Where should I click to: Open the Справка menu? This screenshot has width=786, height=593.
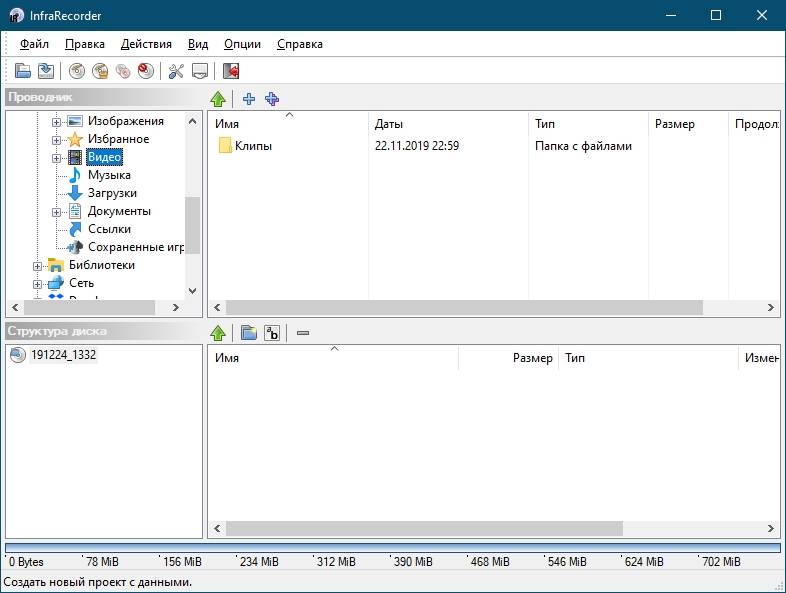(300, 44)
